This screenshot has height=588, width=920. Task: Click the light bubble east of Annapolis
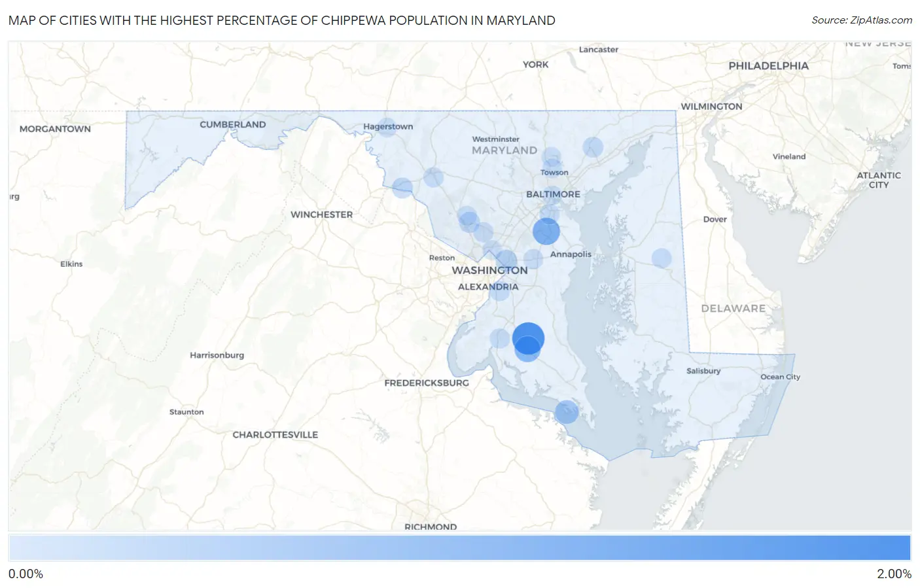(662, 258)
